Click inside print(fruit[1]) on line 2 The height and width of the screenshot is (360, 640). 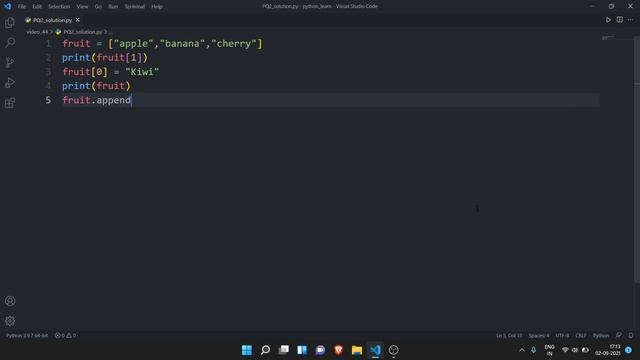pos(105,58)
